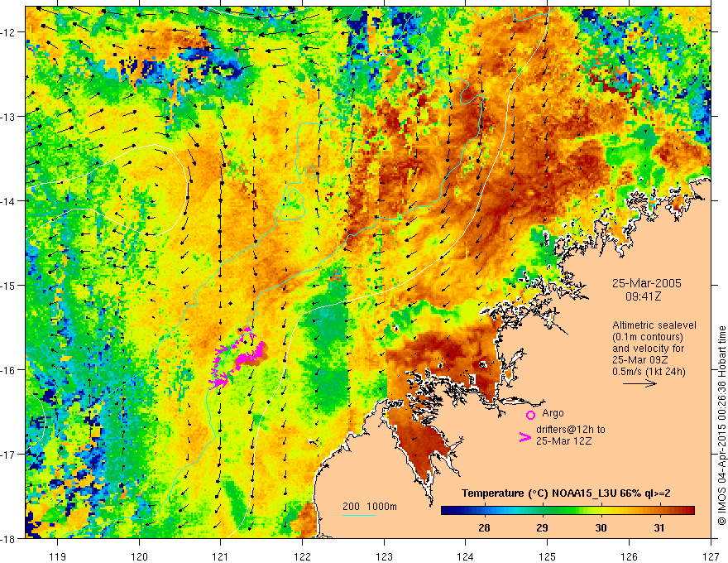Click the colorbar value 31
The width and height of the screenshot is (728, 563).
point(659,527)
